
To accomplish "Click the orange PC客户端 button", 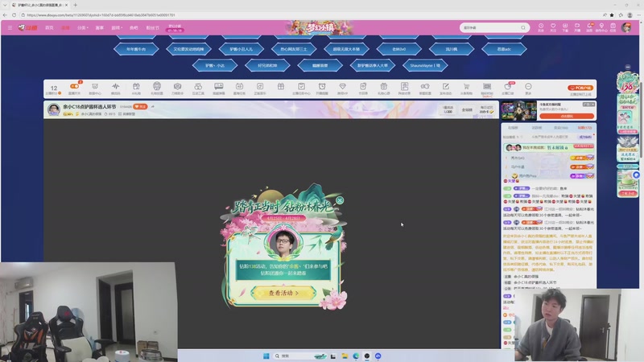I will [x=580, y=88].
